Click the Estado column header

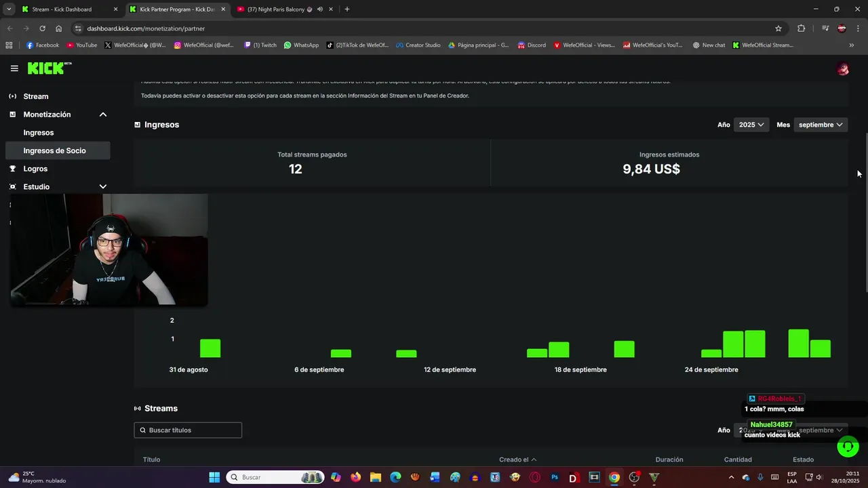pos(804,460)
